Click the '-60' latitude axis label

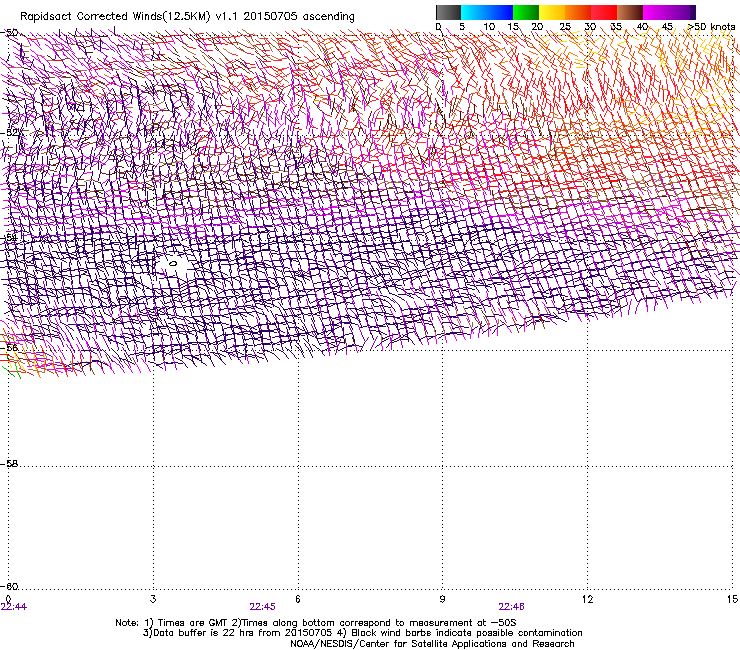pos(10,586)
